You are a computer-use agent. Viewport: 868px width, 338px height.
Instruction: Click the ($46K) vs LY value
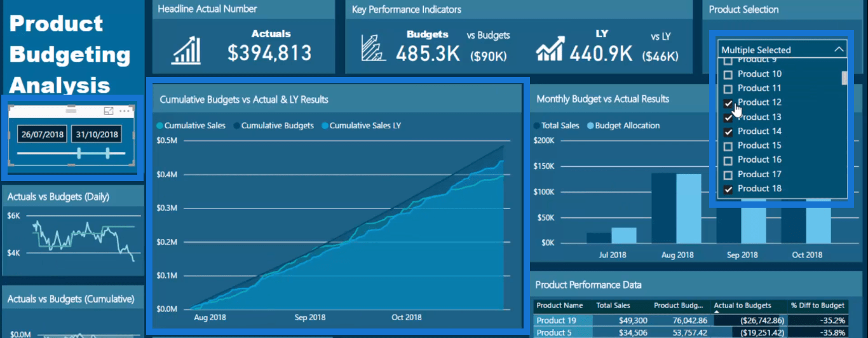click(x=661, y=57)
